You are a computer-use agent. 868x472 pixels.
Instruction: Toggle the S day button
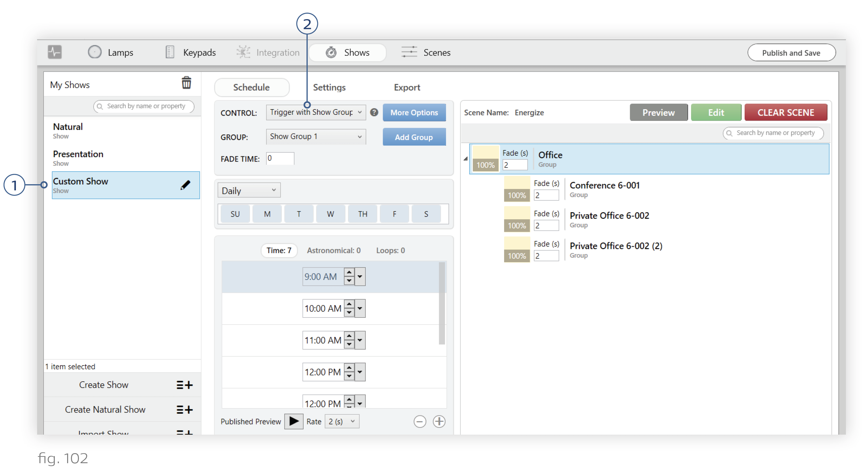pyautogui.click(x=426, y=214)
